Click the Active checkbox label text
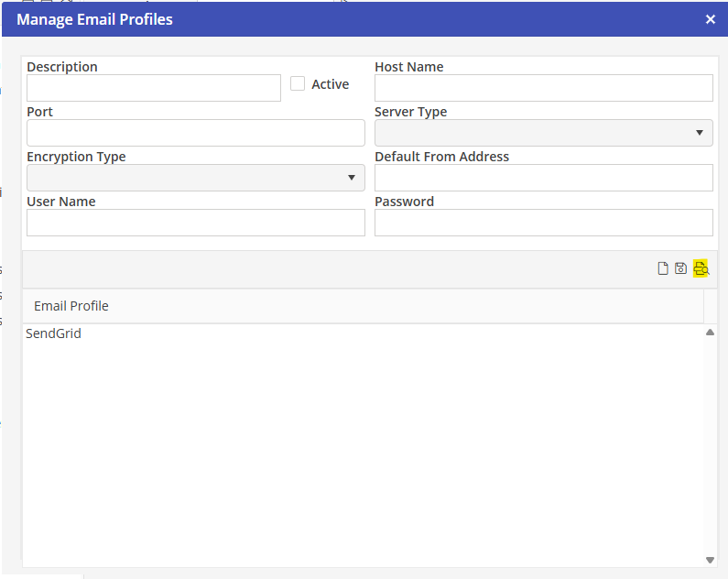Image resolution: width=728 pixels, height=579 pixels. click(x=330, y=84)
